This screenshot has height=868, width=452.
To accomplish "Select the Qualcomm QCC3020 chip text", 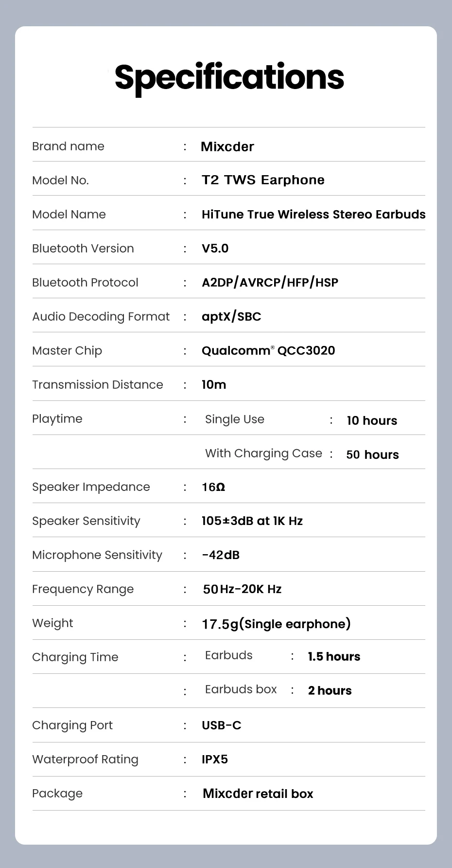I will pos(268,351).
